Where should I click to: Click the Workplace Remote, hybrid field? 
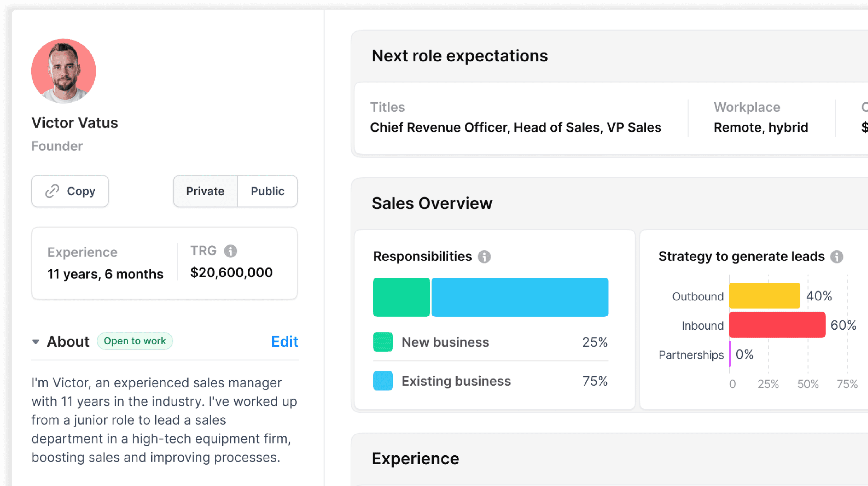[x=760, y=127]
